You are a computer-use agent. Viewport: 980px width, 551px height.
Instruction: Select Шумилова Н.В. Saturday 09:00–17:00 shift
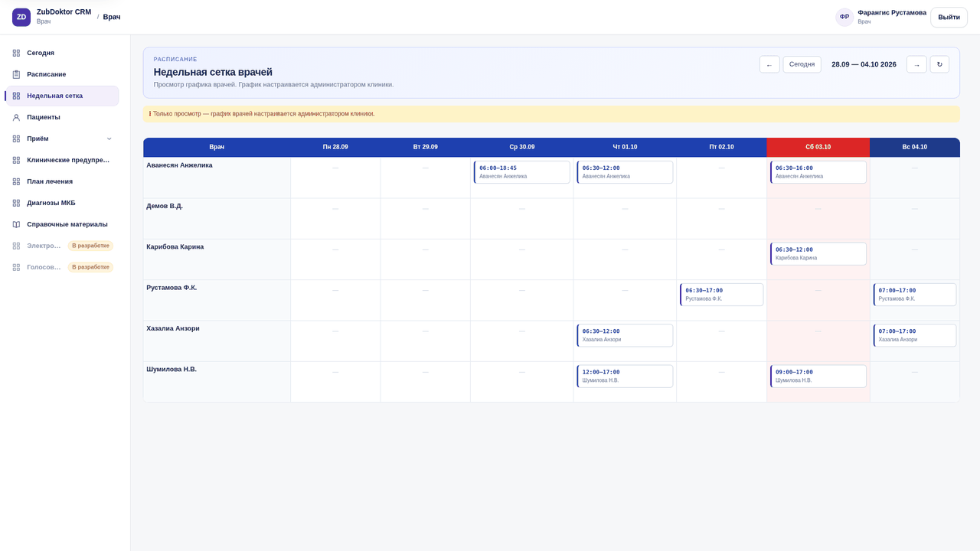(x=818, y=377)
